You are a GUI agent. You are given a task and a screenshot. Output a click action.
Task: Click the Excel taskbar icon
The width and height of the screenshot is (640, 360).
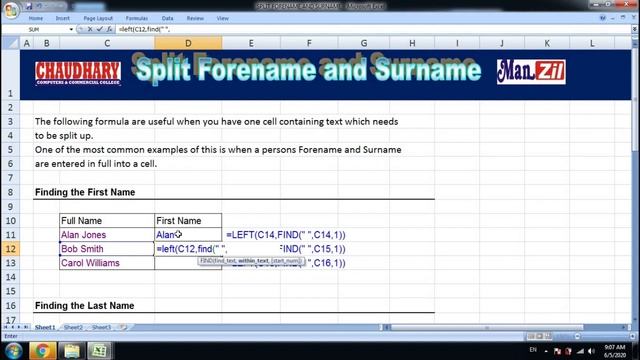click(x=100, y=351)
